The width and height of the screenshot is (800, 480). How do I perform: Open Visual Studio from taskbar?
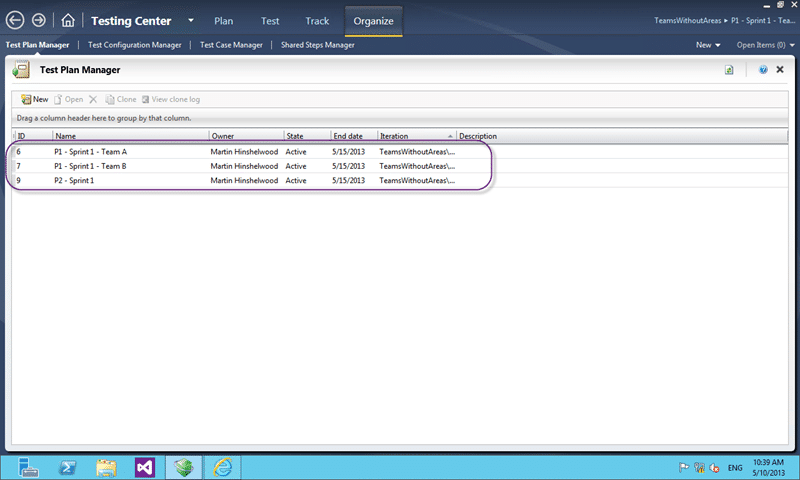(145, 467)
